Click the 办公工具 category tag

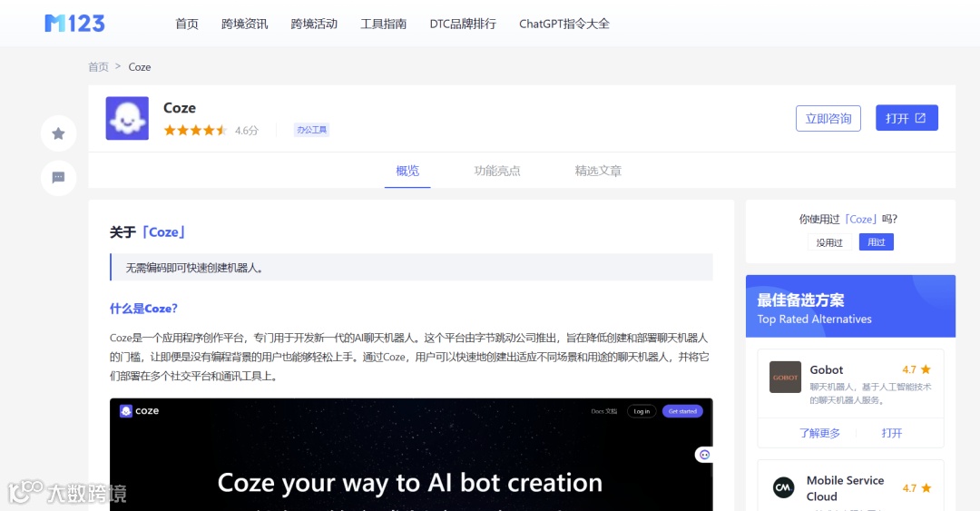[x=311, y=130]
